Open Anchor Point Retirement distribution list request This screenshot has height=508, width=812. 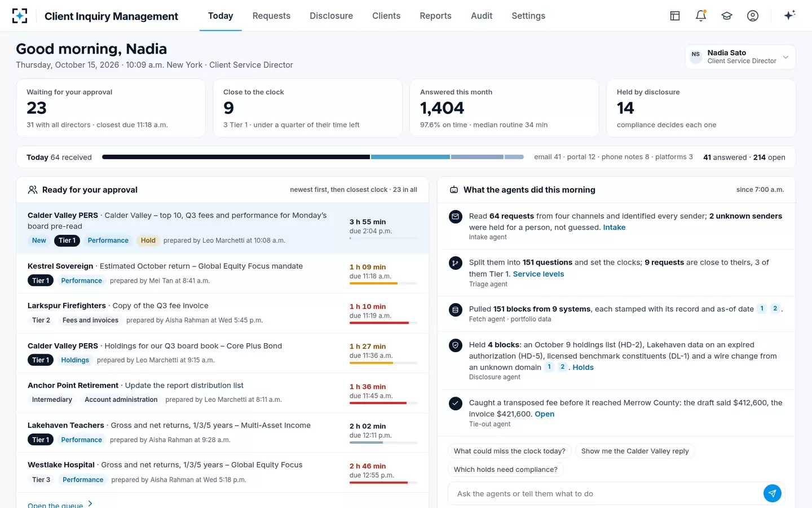point(222,392)
